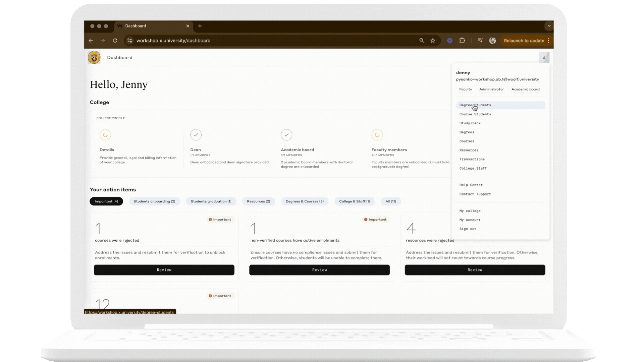Open the extensions puzzle icon
This screenshot has width=644, height=362.
462,41
